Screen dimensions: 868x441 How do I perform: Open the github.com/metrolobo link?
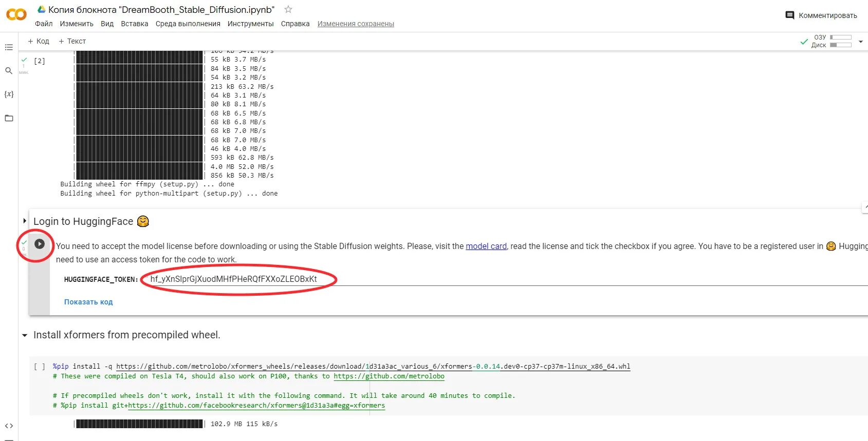(x=389, y=376)
